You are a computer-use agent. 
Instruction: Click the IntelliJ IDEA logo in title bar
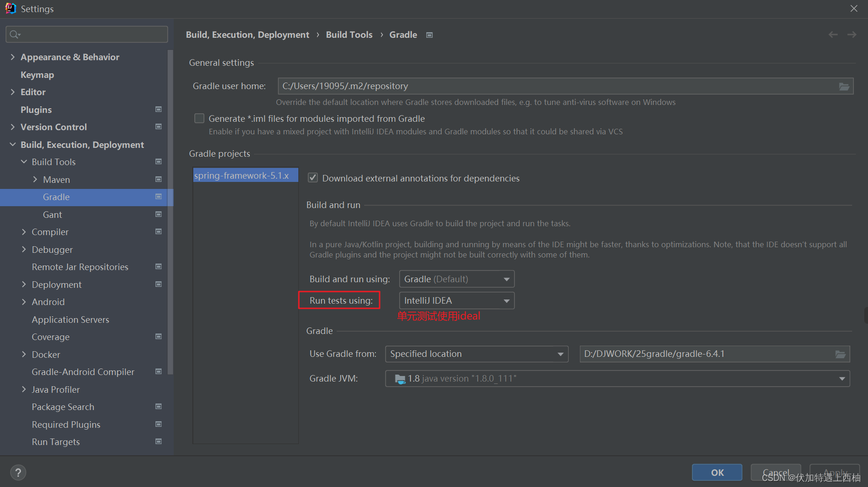click(x=10, y=8)
